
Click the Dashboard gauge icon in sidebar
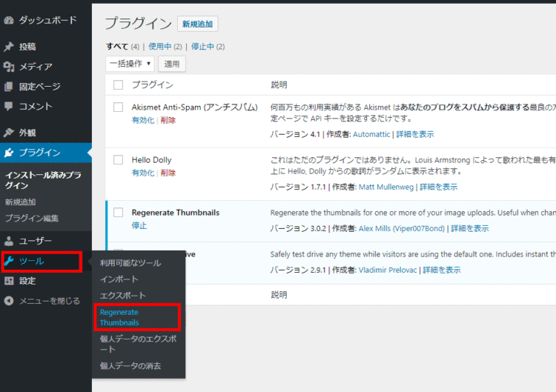pos(9,20)
